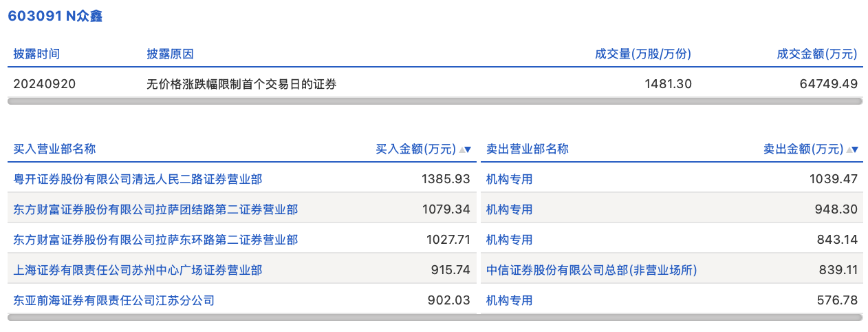
Task: Open 上海证券苏州中心广场证券营业部 link
Action: pyautogui.click(x=138, y=270)
